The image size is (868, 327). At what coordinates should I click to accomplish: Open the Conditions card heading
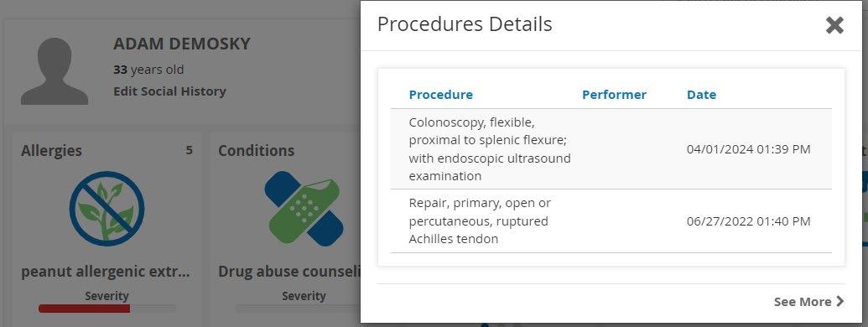coord(257,150)
